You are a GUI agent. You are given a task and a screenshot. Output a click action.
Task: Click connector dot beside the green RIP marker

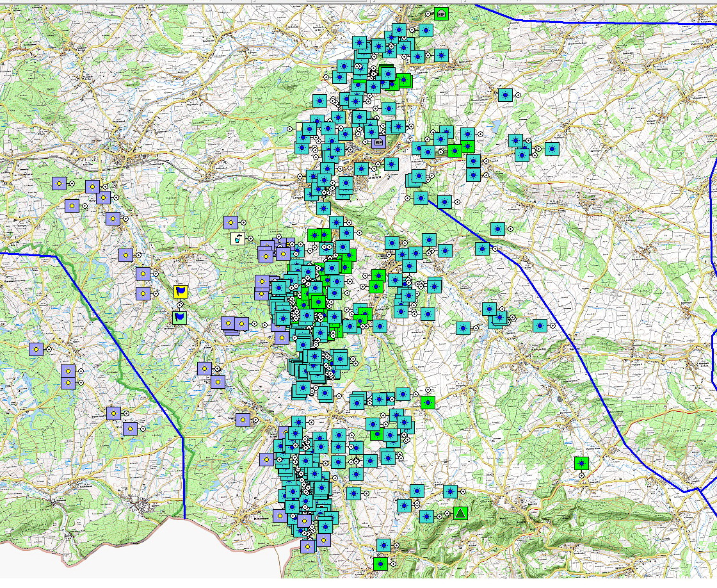tap(428, 14)
